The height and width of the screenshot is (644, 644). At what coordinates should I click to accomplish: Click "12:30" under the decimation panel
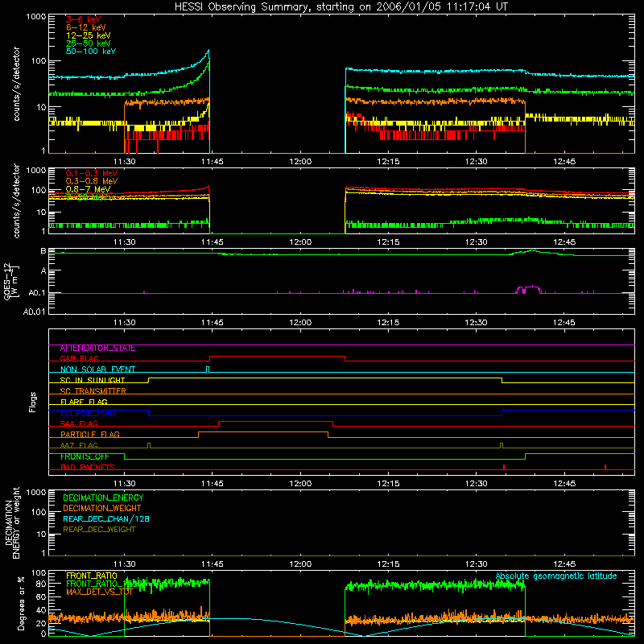coord(476,564)
